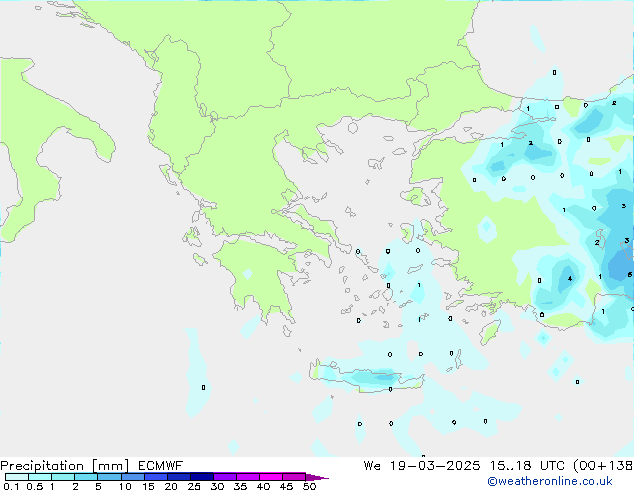This screenshot has width=634, height=490.
Task: Select the legend swatch for 2–5 mm
Action: click(86, 477)
